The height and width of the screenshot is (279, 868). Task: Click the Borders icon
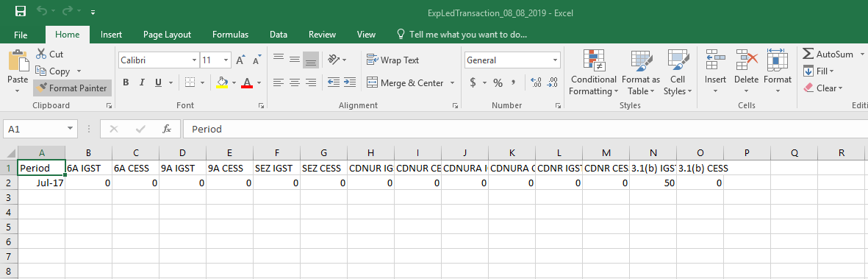point(190,82)
